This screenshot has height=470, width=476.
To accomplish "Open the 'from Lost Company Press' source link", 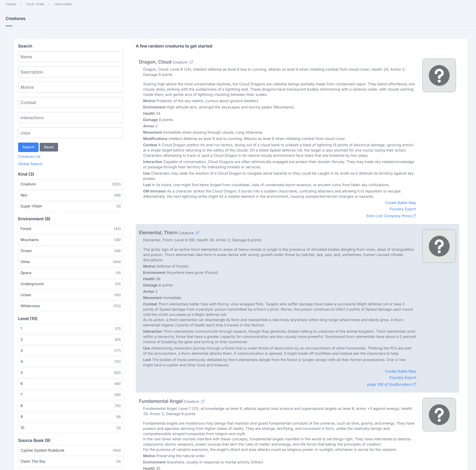I will coord(391,216).
